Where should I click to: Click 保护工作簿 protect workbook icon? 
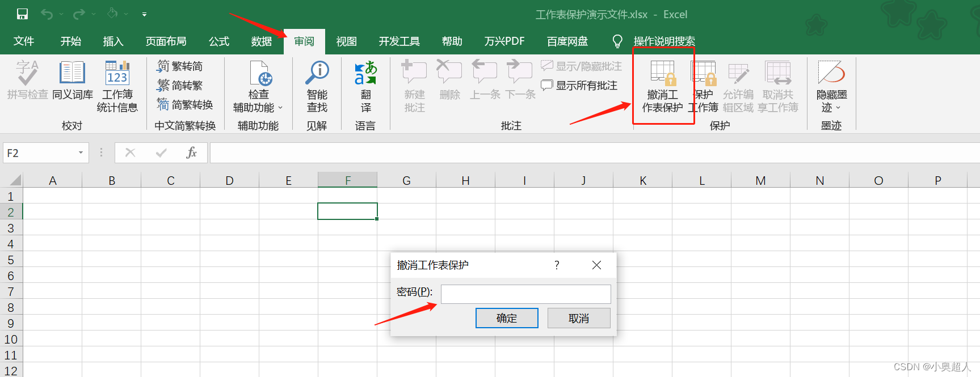704,86
